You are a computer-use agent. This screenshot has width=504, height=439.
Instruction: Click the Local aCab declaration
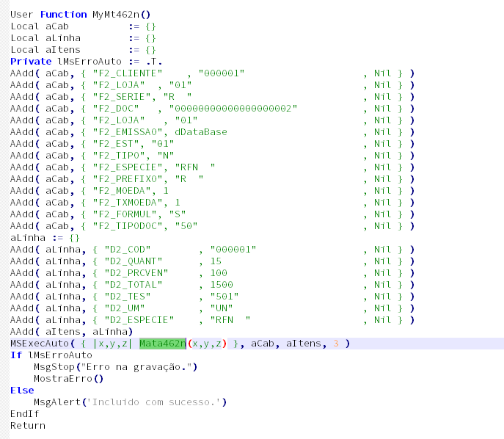pos(83,26)
